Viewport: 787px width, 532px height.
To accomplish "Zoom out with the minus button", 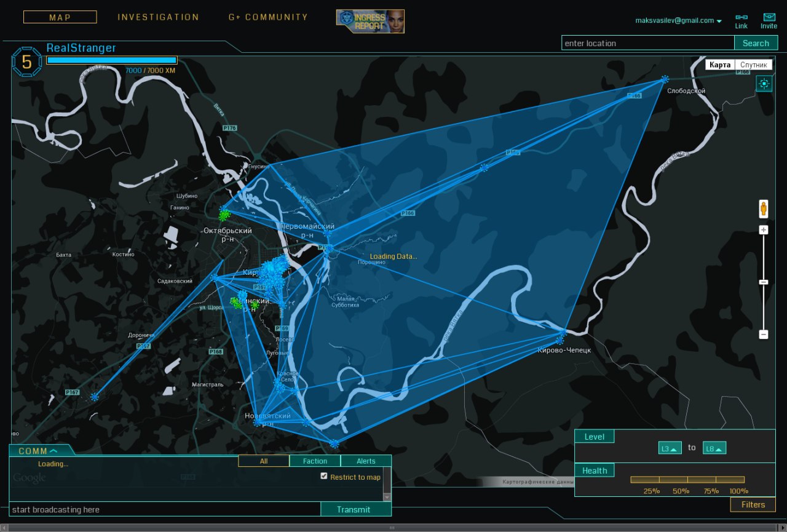I will click(x=764, y=335).
